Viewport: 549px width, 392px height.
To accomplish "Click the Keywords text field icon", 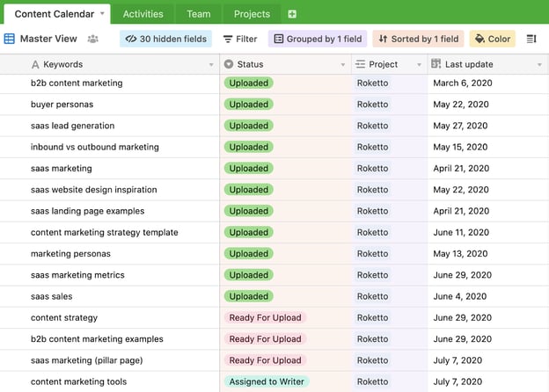I will coord(35,64).
